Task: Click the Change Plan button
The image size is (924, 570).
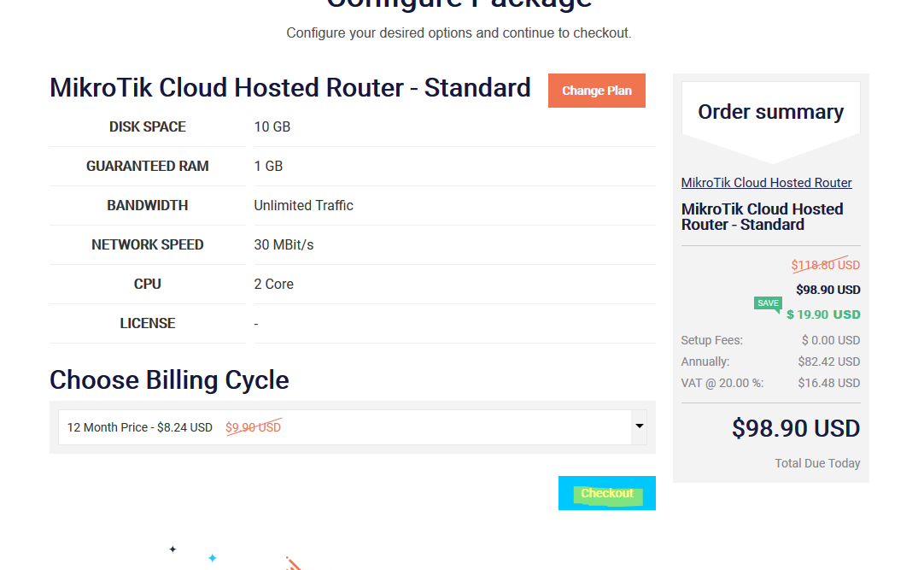Action: coord(596,91)
